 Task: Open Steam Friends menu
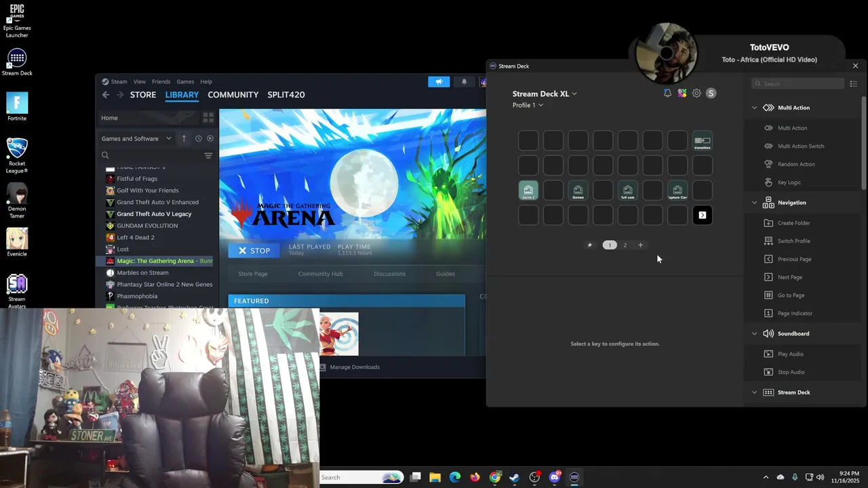pyautogui.click(x=161, y=82)
